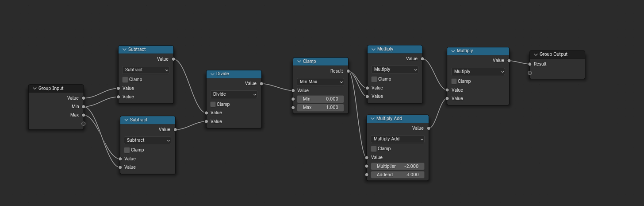The height and width of the screenshot is (206, 644).
Task: Collapse the Group Output node chevron
Action: (x=536, y=54)
